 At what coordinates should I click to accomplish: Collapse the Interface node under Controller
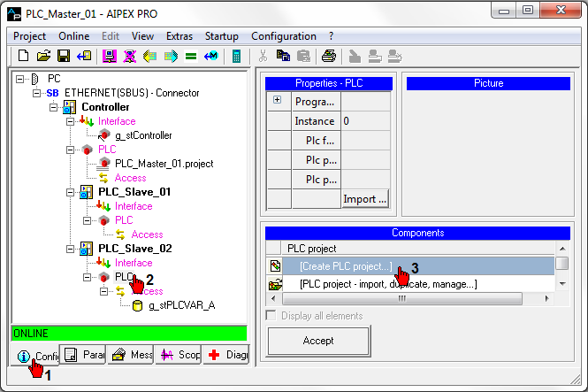pyautogui.click(x=70, y=121)
